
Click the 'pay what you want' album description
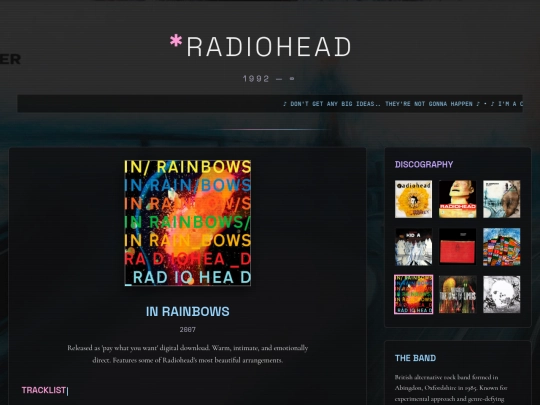[x=188, y=354]
